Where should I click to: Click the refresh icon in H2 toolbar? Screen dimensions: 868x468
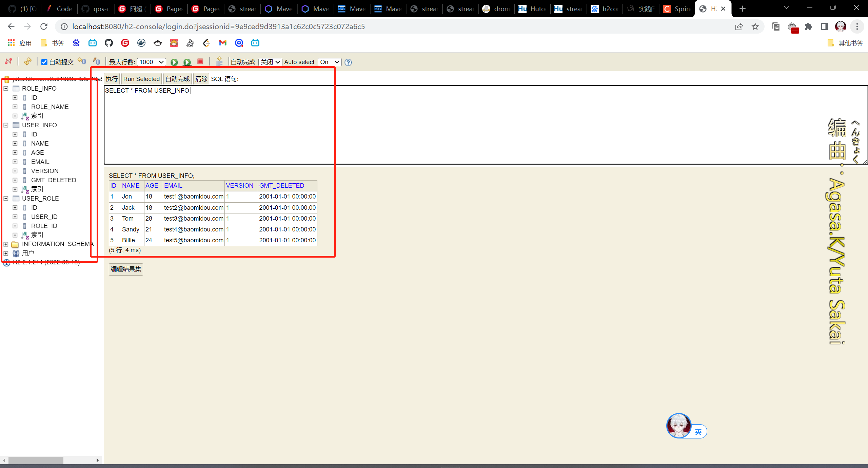28,61
